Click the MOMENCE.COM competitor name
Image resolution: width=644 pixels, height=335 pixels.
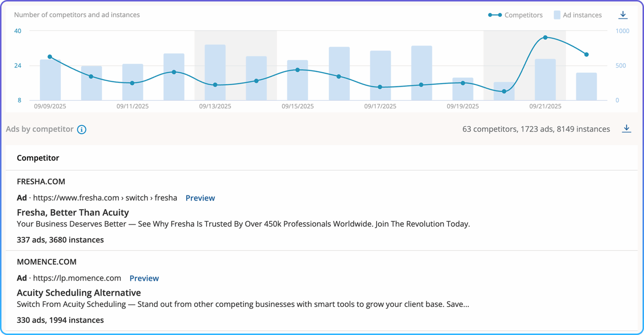coord(47,262)
